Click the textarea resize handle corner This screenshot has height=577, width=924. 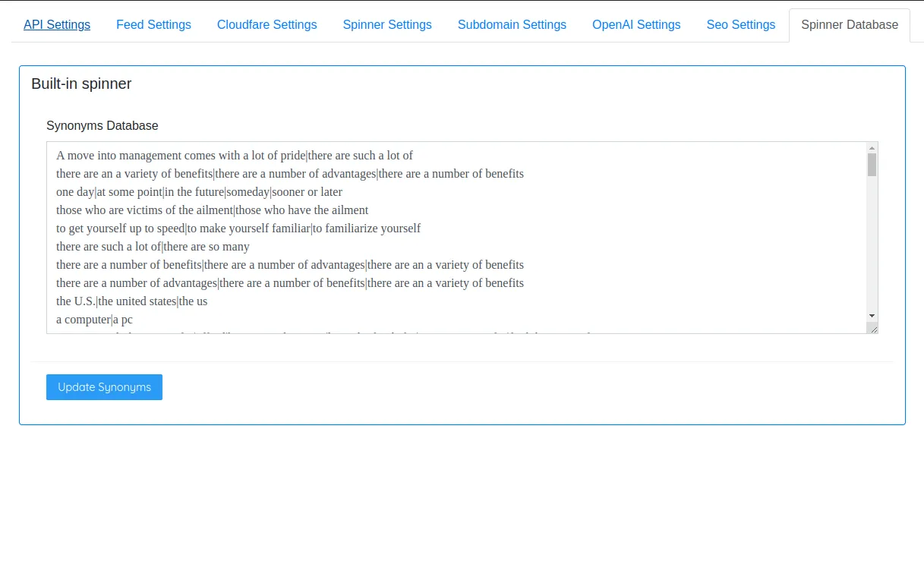click(873, 328)
